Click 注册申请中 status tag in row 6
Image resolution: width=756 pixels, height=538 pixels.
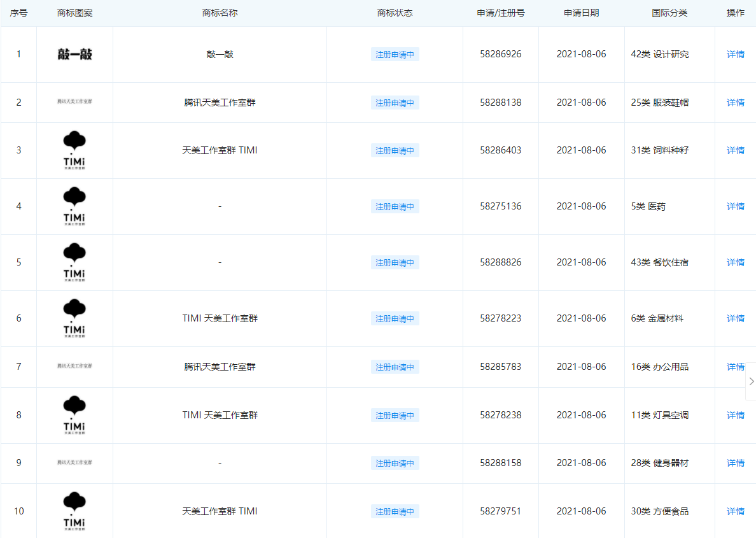(x=395, y=318)
